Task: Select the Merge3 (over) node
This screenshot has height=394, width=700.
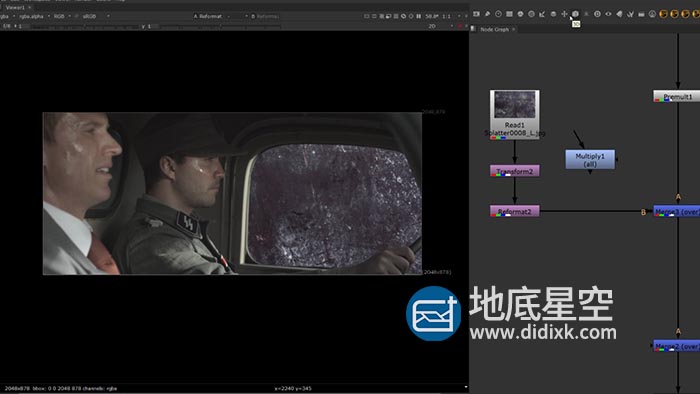Action: (x=677, y=212)
